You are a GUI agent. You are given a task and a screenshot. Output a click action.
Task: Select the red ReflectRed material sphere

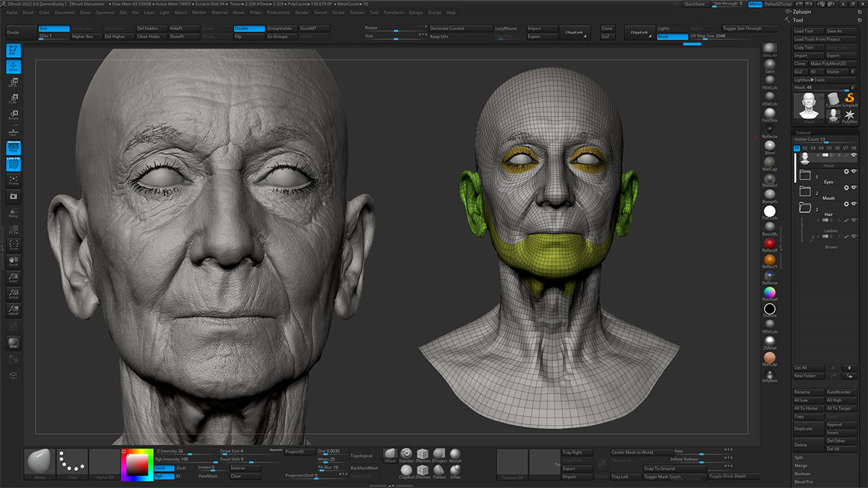click(x=769, y=243)
